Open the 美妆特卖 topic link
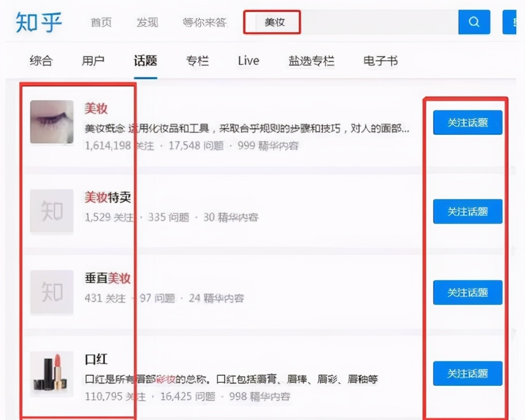Image resolution: width=525 pixels, height=420 pixels. coord(108,197)
